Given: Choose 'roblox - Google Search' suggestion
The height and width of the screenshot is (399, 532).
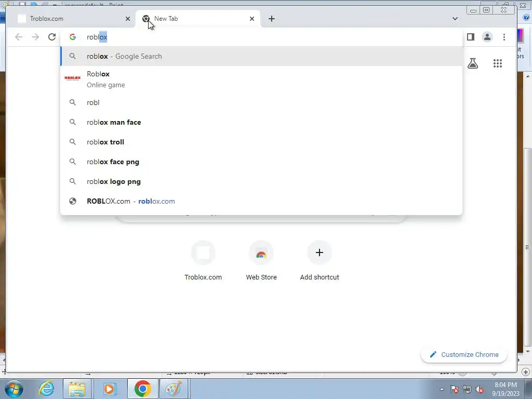Looking at the screenshot, I should 261,56.
